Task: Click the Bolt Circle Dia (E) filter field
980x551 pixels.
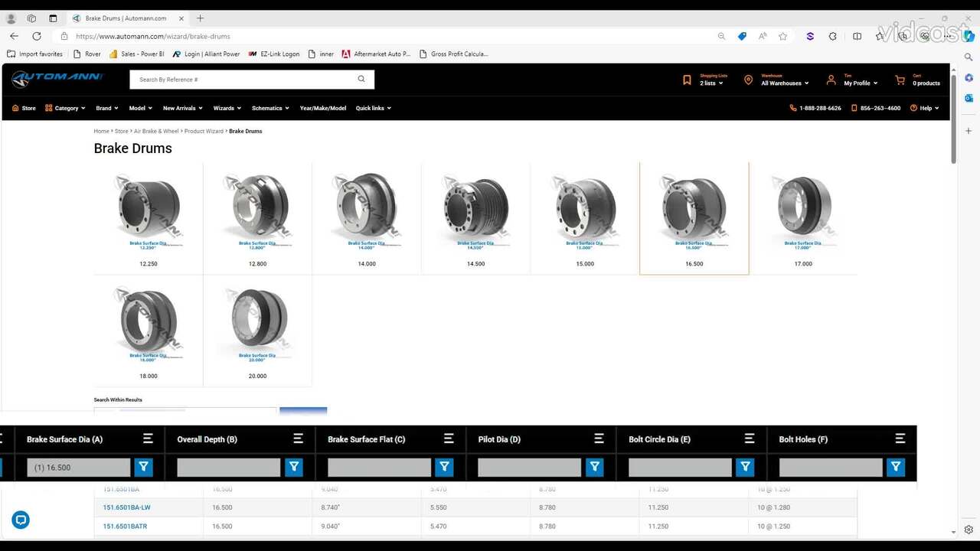Action: [x=680, y=467]
